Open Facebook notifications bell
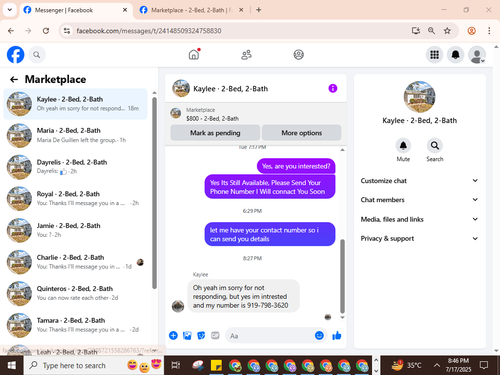500x375 pixels. point(456,55)
